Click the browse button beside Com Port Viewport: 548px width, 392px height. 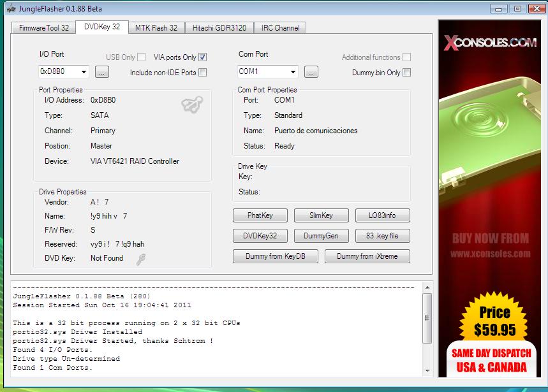tap(311, 72)
